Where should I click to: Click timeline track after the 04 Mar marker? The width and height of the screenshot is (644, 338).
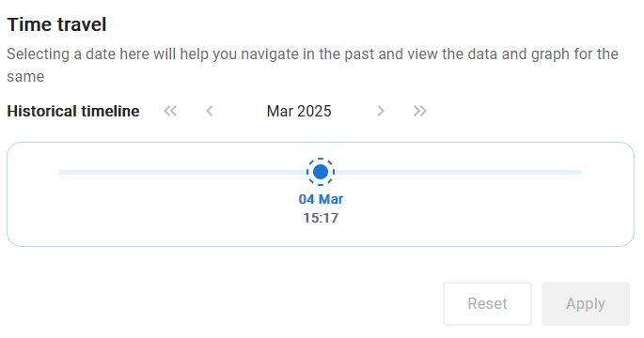(x=458, y=172)
